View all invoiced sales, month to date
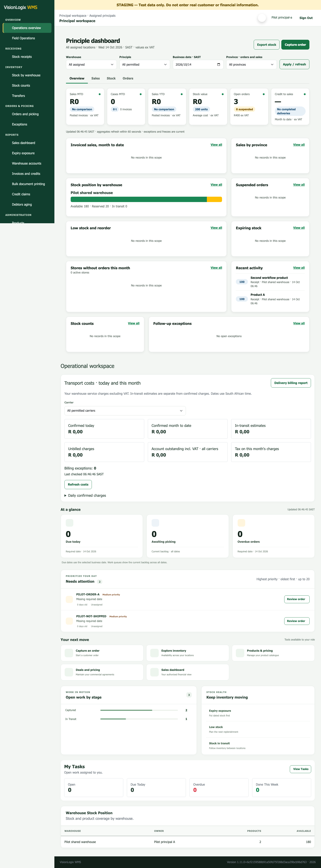 [x=216, y=145]
